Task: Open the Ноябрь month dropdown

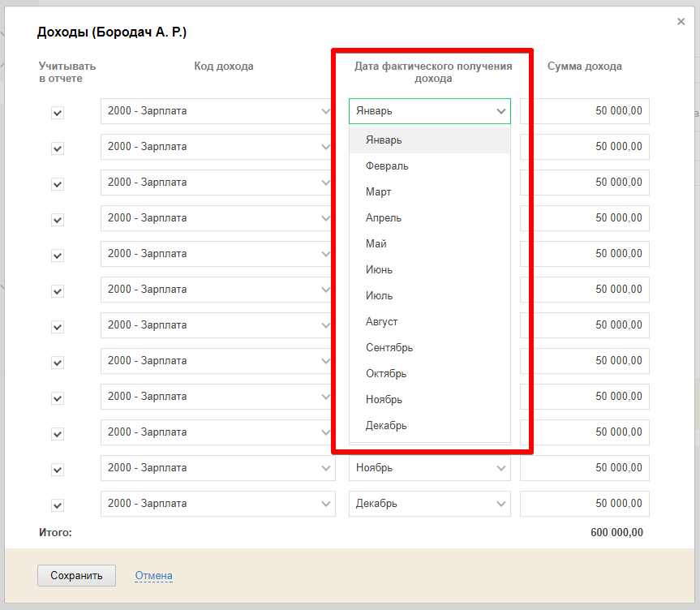Action: (429, 467)
